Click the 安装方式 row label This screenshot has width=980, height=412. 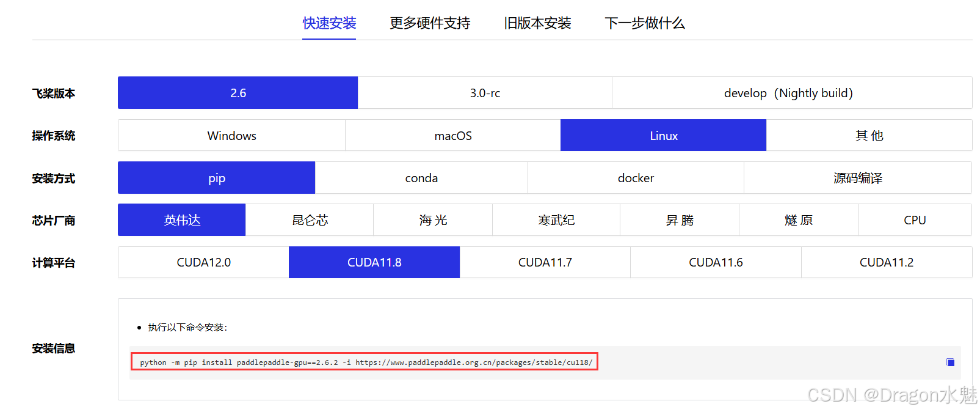tap(54, 178)
